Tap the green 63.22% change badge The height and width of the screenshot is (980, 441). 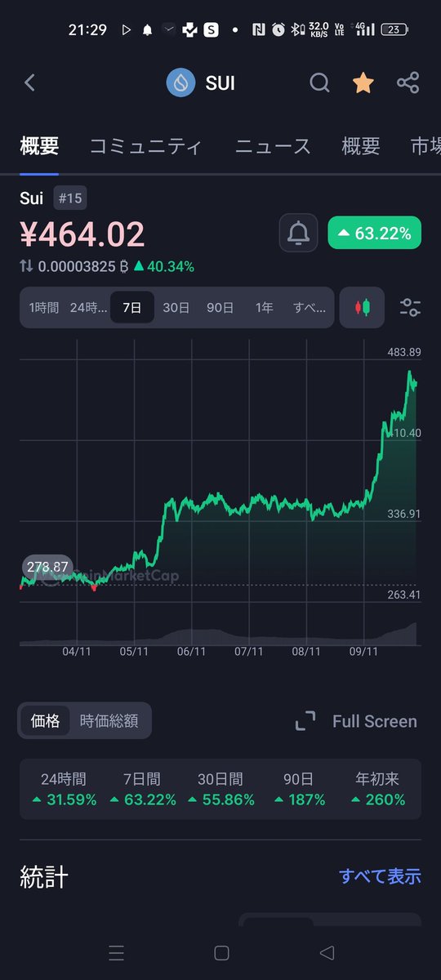coord(375,234)
